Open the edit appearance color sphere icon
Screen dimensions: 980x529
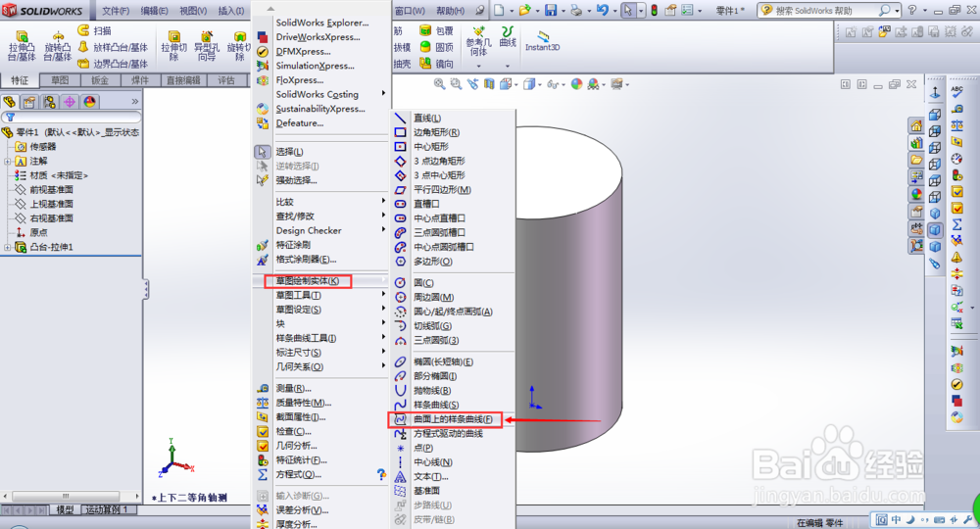[576, 83]
